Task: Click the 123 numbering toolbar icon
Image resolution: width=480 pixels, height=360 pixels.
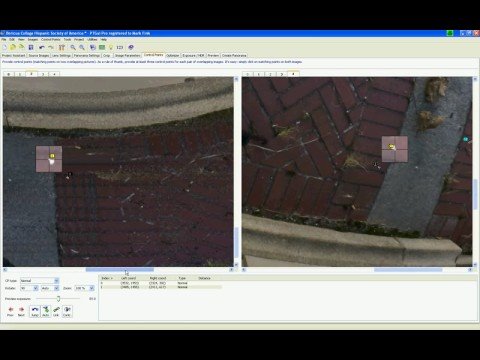Action: tap(120, 47)
